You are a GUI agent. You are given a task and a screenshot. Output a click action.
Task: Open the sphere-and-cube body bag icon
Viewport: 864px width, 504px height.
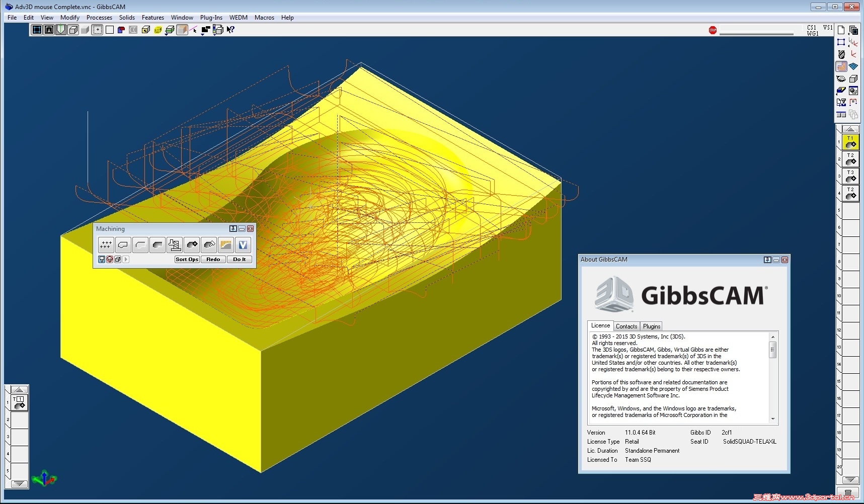tap(853, 91)
